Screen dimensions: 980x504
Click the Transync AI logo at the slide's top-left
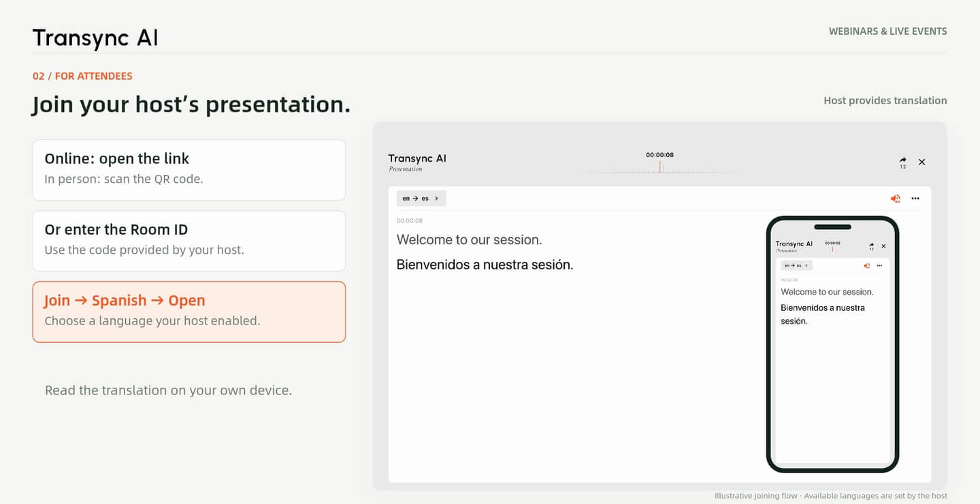pyautogui.click(x=95, y=38)
